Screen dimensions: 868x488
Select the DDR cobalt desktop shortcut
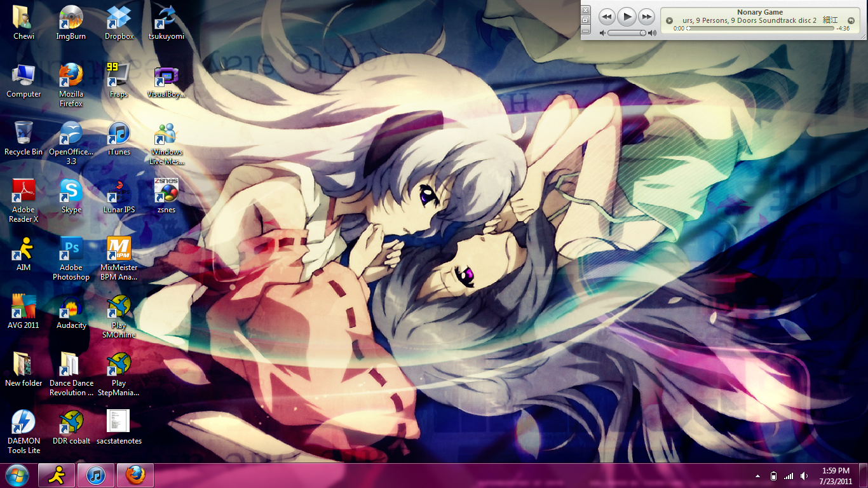coord(71,428)
